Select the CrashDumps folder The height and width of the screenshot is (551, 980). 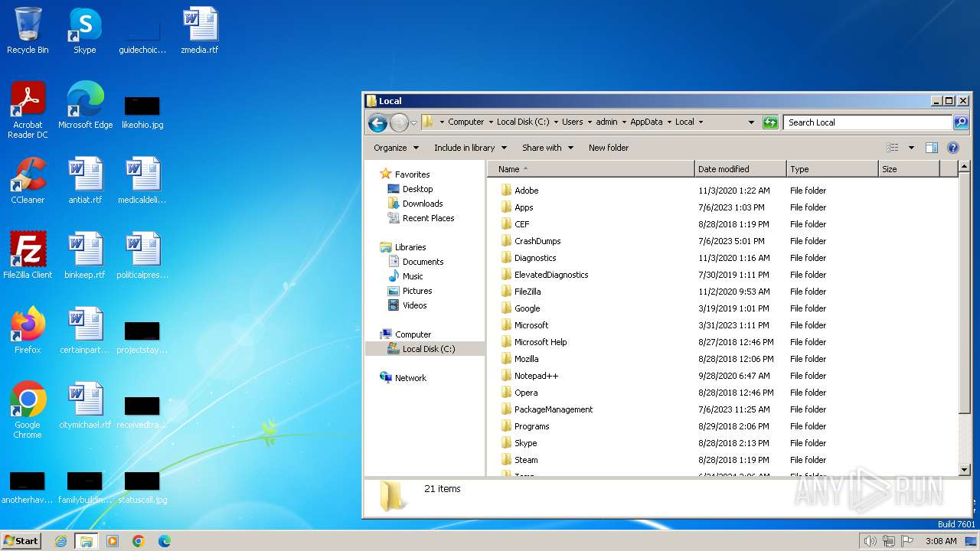(x=537, y=241)
